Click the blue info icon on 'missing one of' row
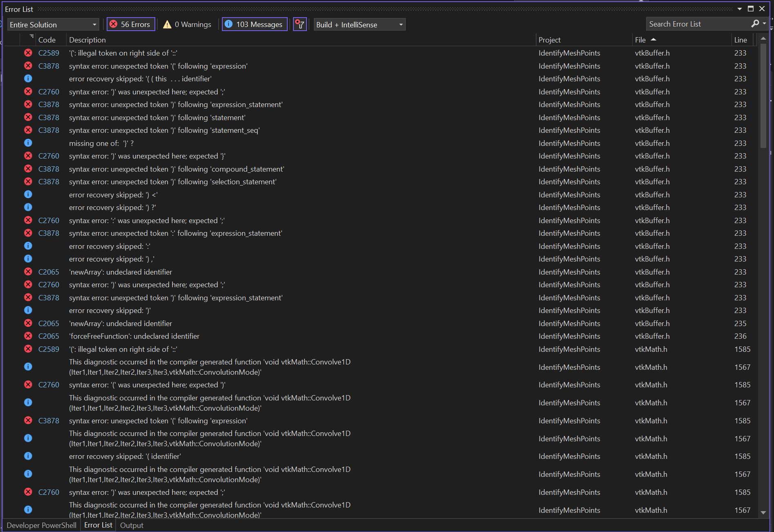Viewport: 774px width, 532px height. point(28,143)
